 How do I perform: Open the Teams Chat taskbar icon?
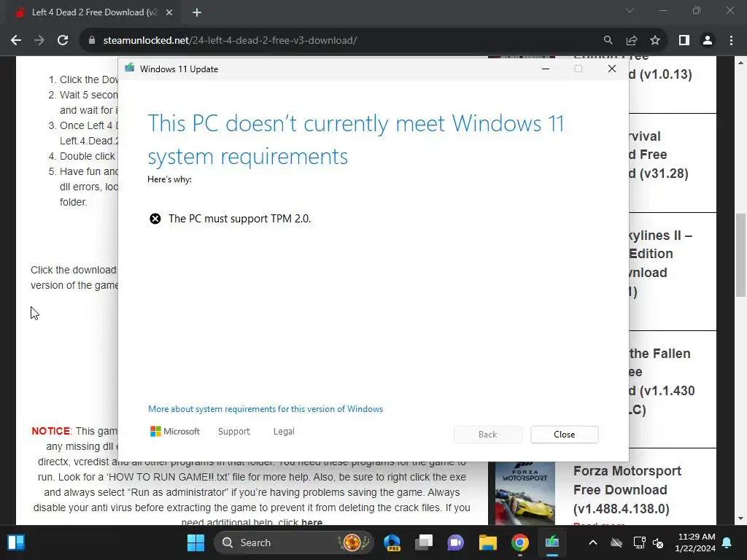click(455, 542)
